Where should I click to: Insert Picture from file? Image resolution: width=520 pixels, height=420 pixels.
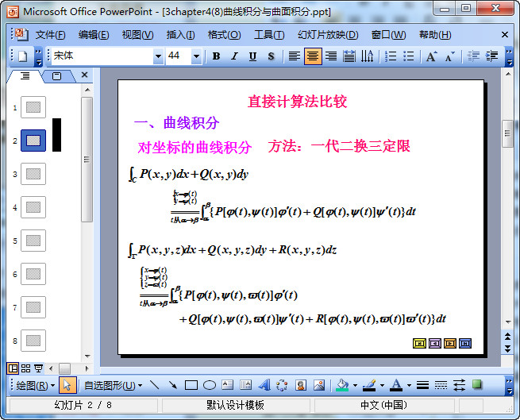(318, 385)
